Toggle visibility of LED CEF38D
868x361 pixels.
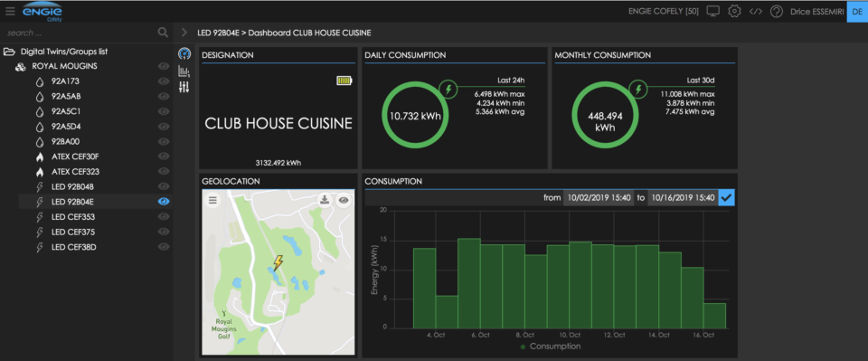(x=164, y=247)
